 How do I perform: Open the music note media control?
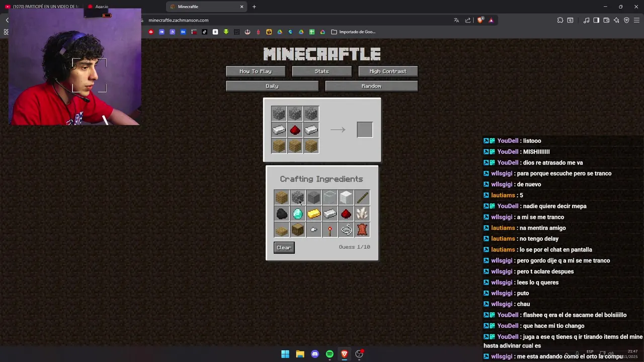(x=586, y=20)
